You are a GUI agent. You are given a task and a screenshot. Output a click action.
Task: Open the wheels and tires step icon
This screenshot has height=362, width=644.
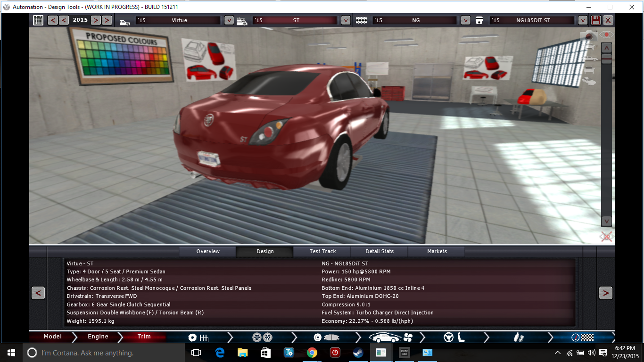pyautogui.click(x=262, y=337)
